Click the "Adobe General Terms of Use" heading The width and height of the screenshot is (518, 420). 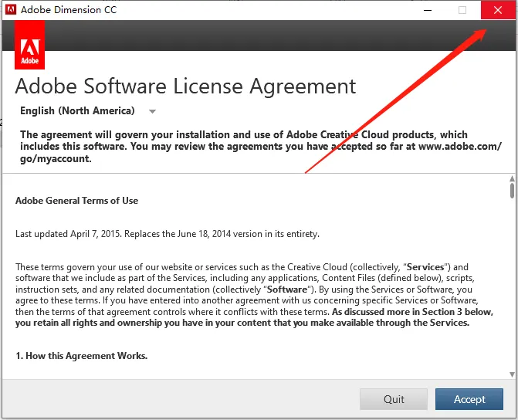(x=76, y=201)
